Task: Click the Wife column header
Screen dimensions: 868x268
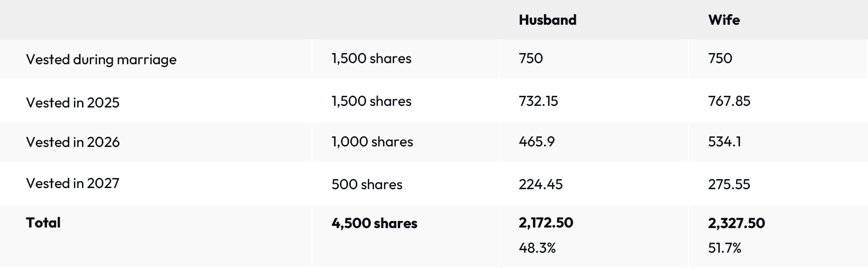Action: click(724, 20)
